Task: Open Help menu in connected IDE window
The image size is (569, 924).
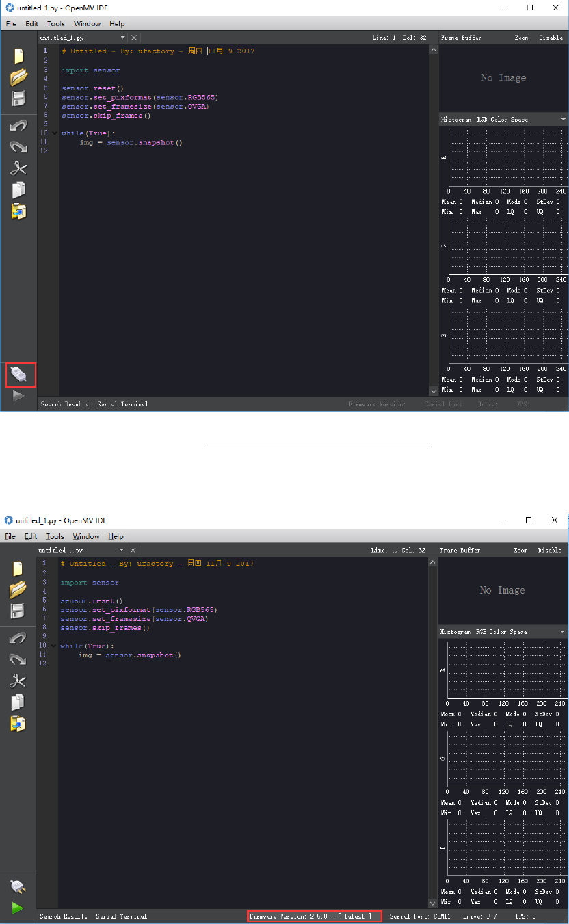Action: (116, 536)
